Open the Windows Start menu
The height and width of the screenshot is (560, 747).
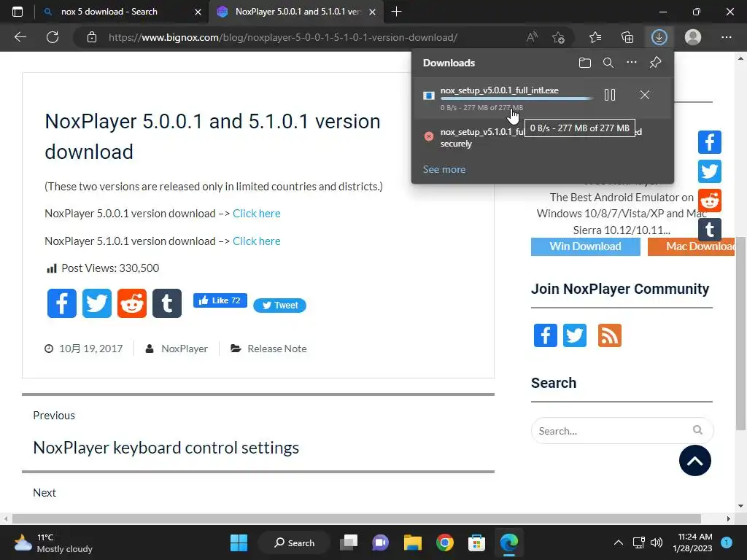point(239,542)
